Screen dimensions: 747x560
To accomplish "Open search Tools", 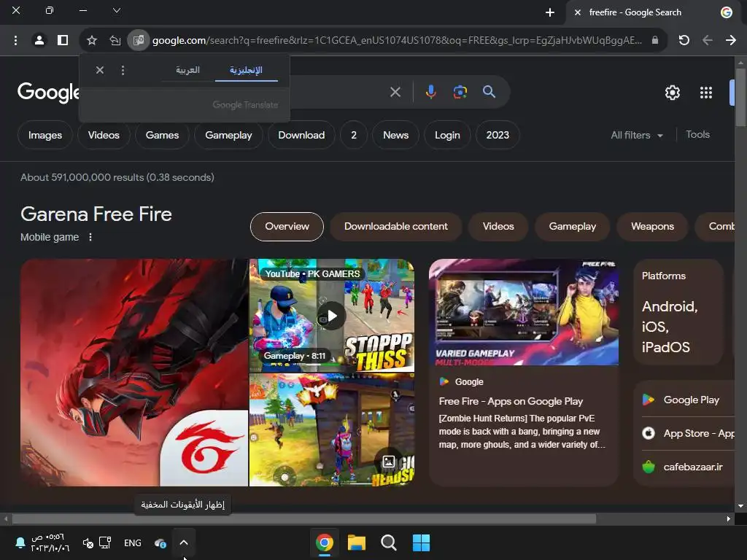I will coord(697,135).
